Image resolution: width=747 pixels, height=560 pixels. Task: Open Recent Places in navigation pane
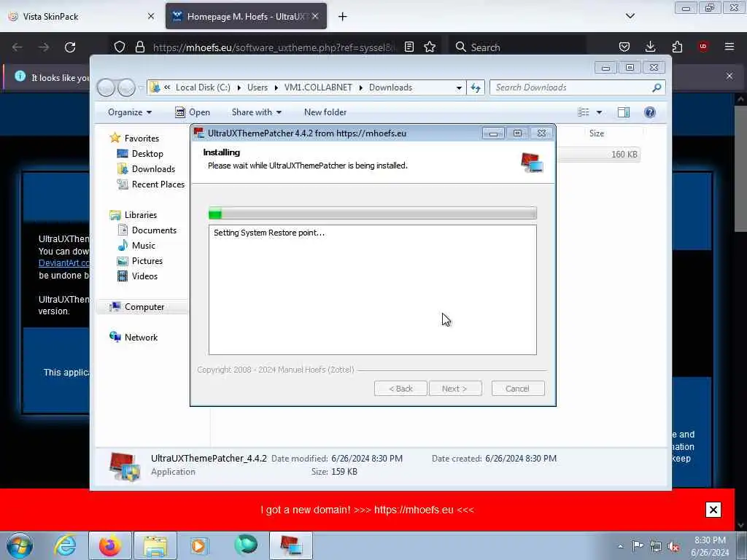(151, 184)
